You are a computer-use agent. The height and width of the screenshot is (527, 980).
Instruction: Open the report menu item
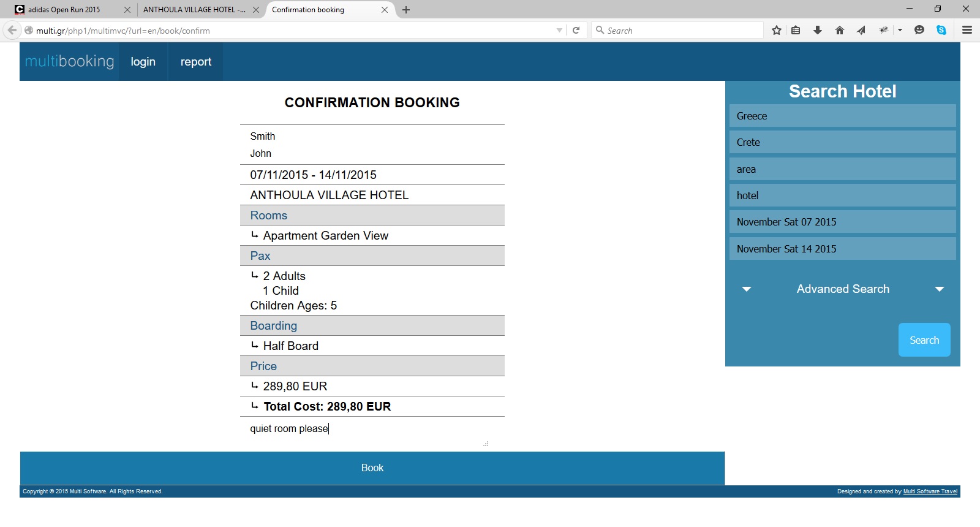pyautogui.click(x=195, y=61)
